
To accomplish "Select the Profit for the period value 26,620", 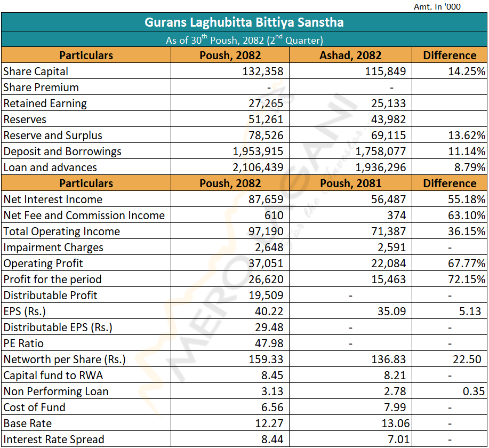I will coord(266,279).
